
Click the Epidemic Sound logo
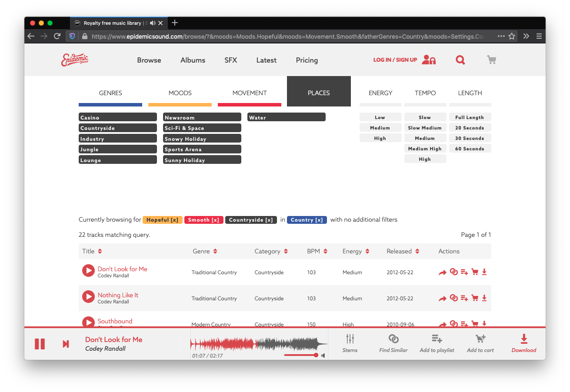[x=75, y=60]
